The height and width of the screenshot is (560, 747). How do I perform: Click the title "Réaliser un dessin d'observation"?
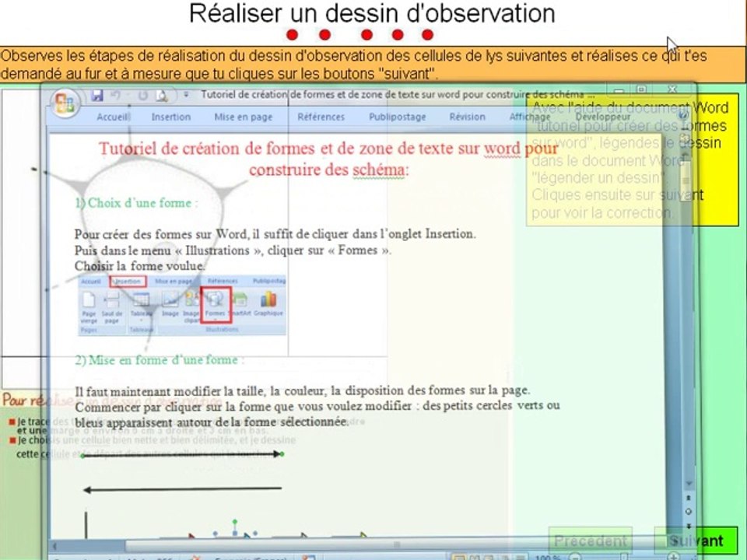(372, 14)
